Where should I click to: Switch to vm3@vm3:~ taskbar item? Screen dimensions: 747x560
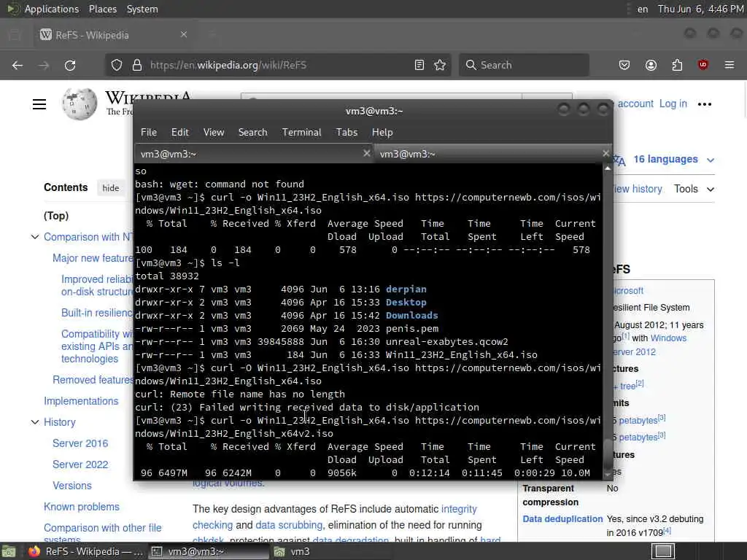[x=209, y=551]
